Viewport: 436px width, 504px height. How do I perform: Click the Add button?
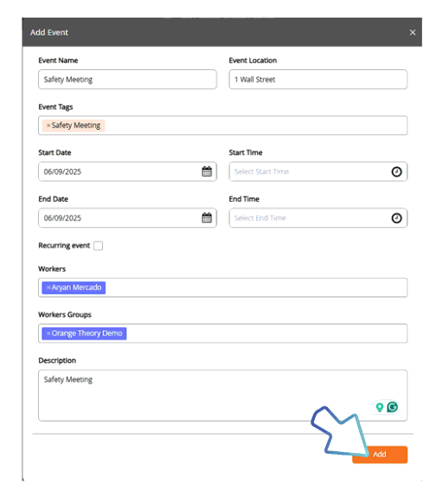click(380, 454)
